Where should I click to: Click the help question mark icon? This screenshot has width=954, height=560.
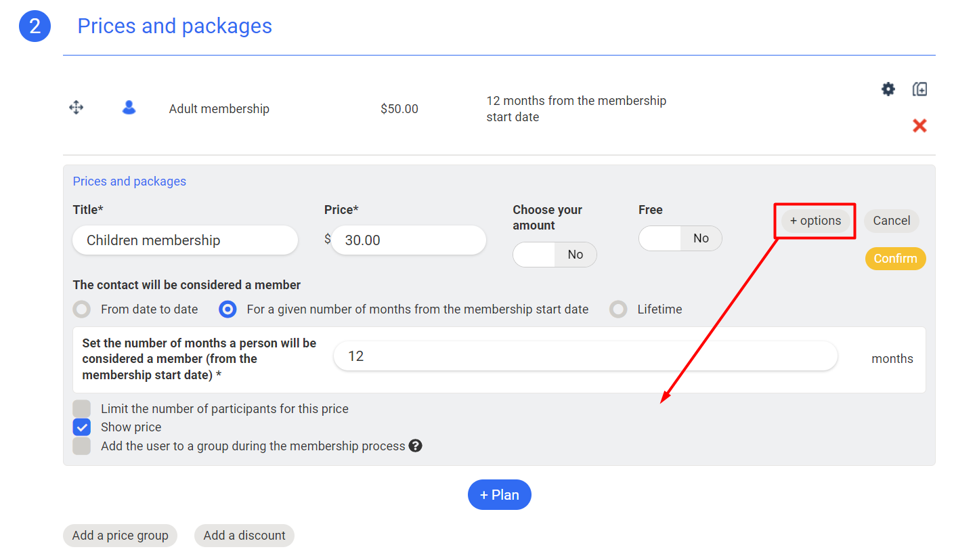tap(416, 446)
